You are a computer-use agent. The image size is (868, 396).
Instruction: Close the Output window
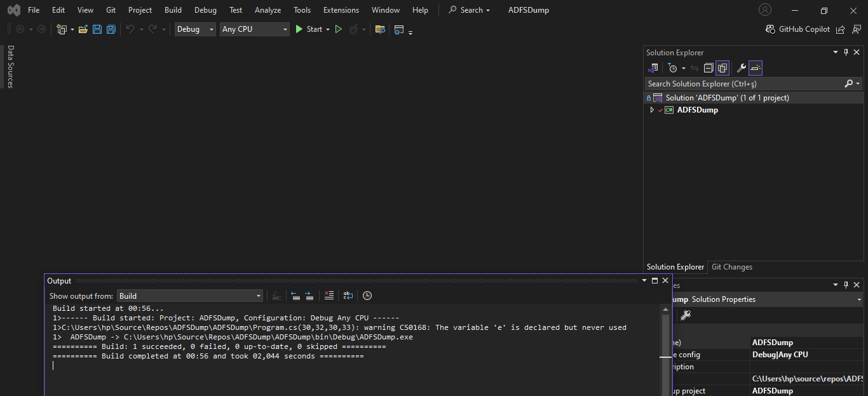[665, 280]
